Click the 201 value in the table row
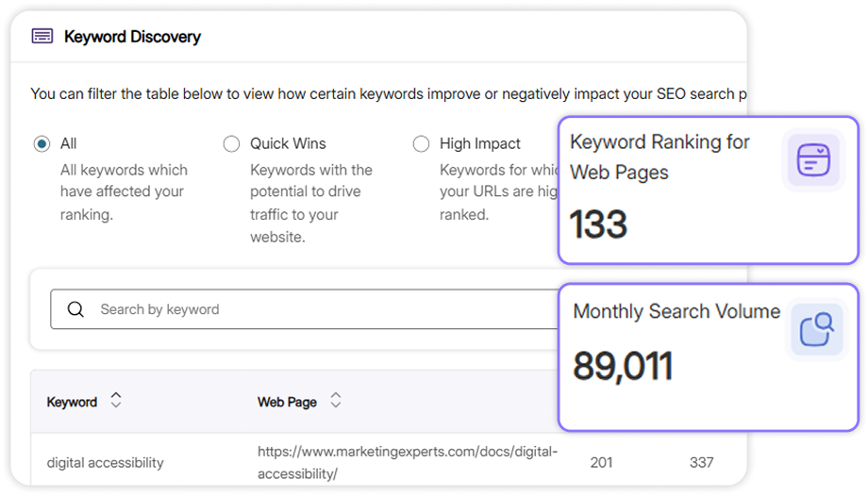This screenshot has width=868, height=496. click(x=601, y=462)
